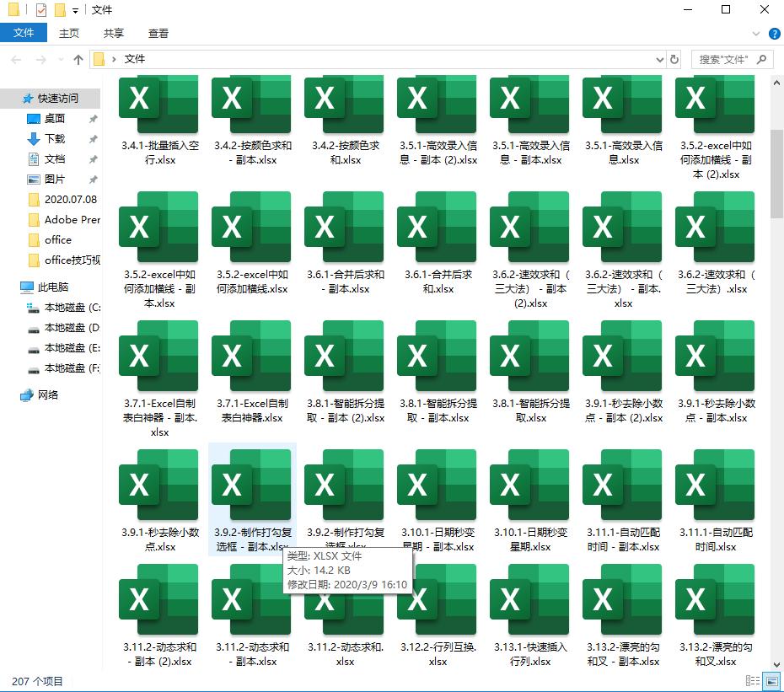This screenshot has height=692, width=784.
Task: Switch to details view in status bar
Action: coord(753,681)
